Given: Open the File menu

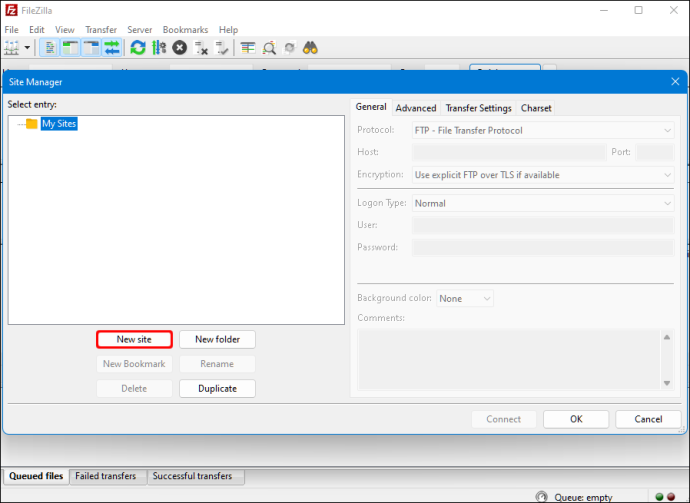Looking at the screenshot, I should (11, 29).
